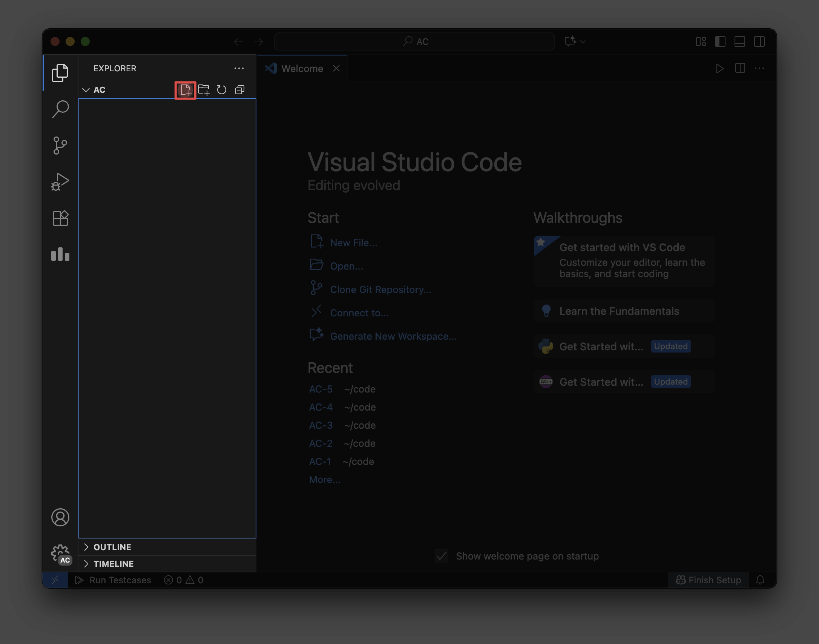Toggle Show welcome page on startup checkbox
Viewport: 819px width, 644px height.
[x=442, y=556]
